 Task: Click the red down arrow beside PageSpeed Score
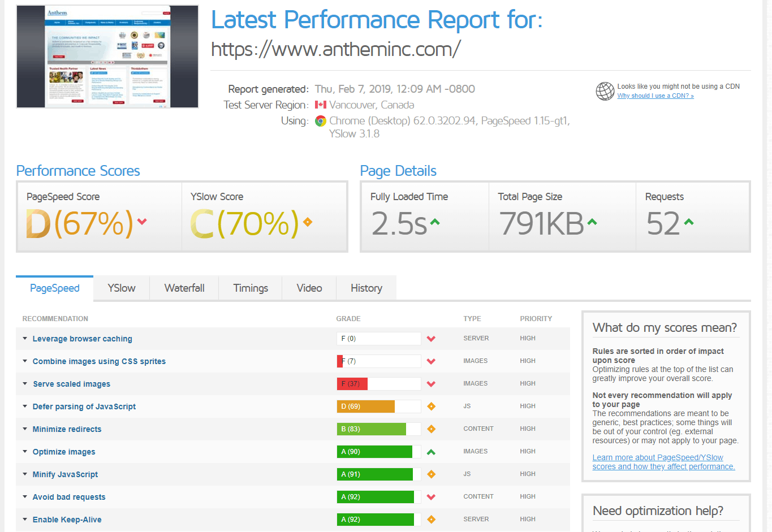coord(142,222)
